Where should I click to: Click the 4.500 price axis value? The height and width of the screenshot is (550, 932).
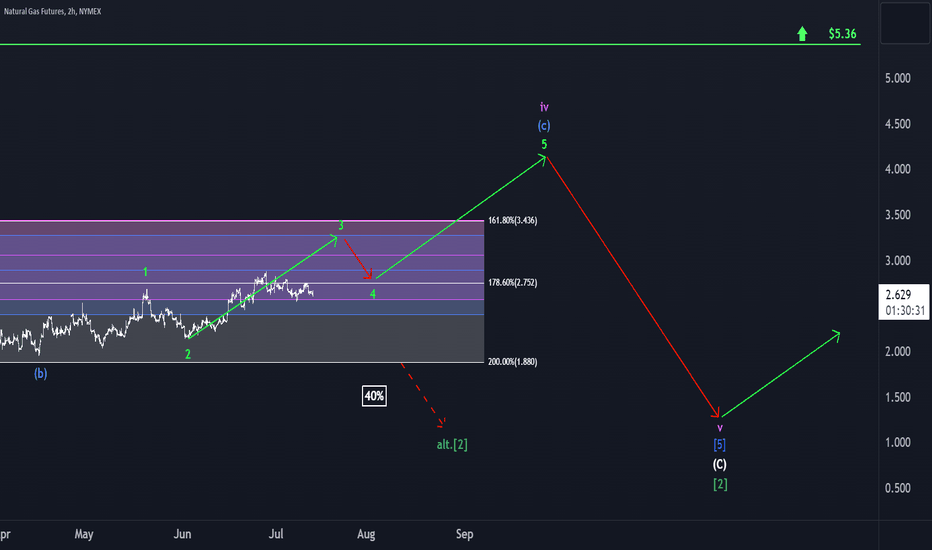coord(898,124)
